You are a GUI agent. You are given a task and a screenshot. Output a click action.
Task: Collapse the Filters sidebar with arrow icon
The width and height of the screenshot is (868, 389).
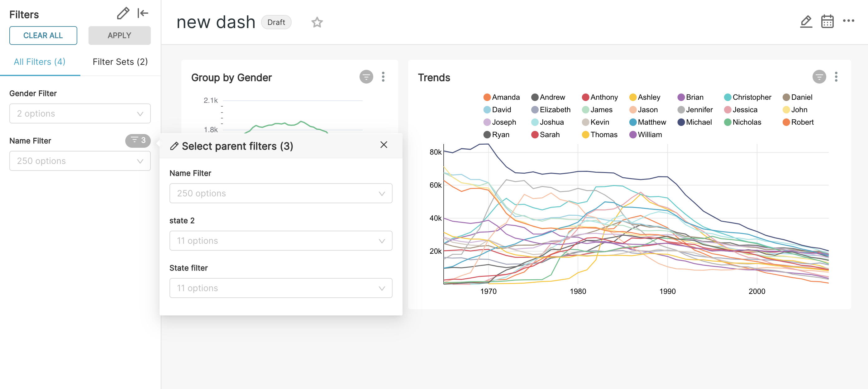pyautogui.click(x=143, y=13)
